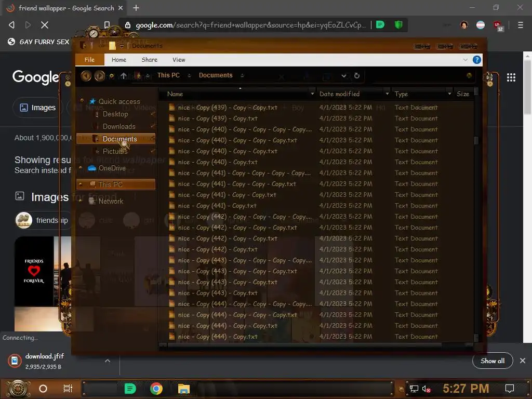Open the File tab in Explorer
This screenshot has height=399, width=532.
pyautogui.click(x=89, y=60)
